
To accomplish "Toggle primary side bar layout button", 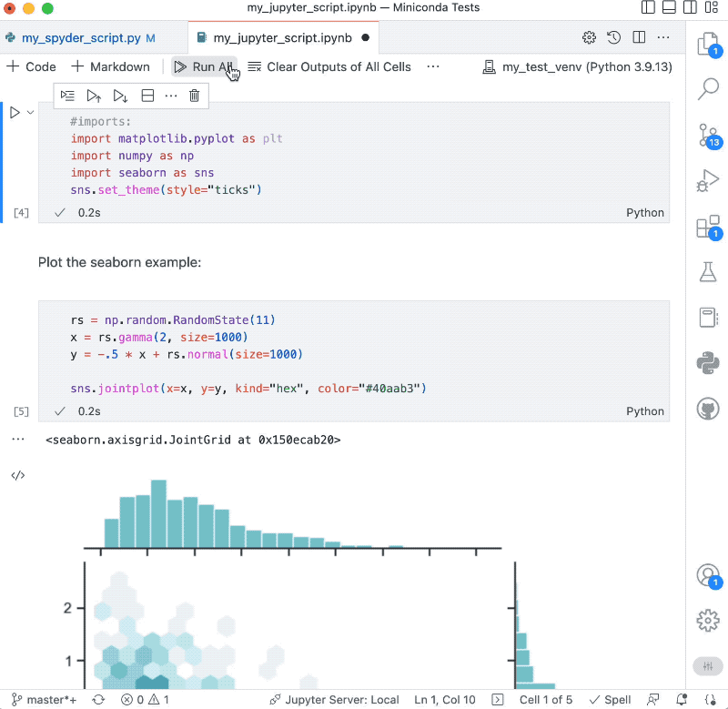I will pos(648,7).
